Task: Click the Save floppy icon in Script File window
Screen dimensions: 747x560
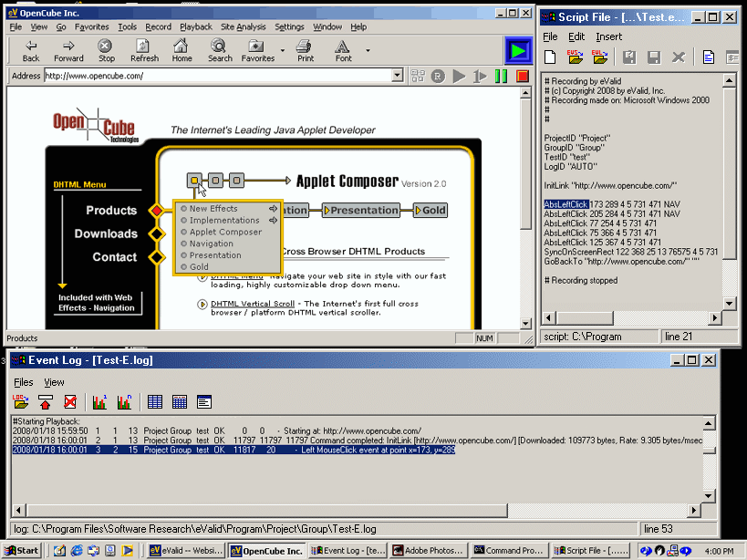Action: coord(654,57)
